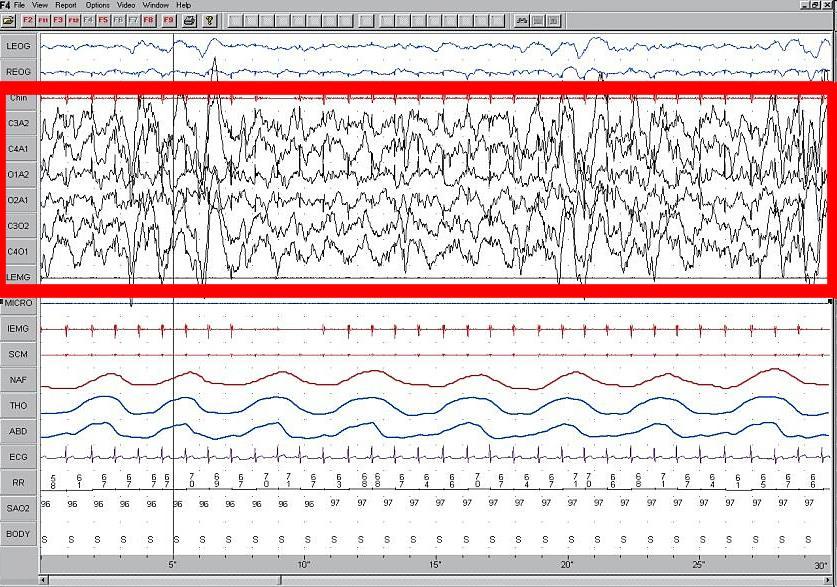The image size is (837, 587).
Task: Click the greyed F6 toolbar button
Action: [x=118, y=20]
